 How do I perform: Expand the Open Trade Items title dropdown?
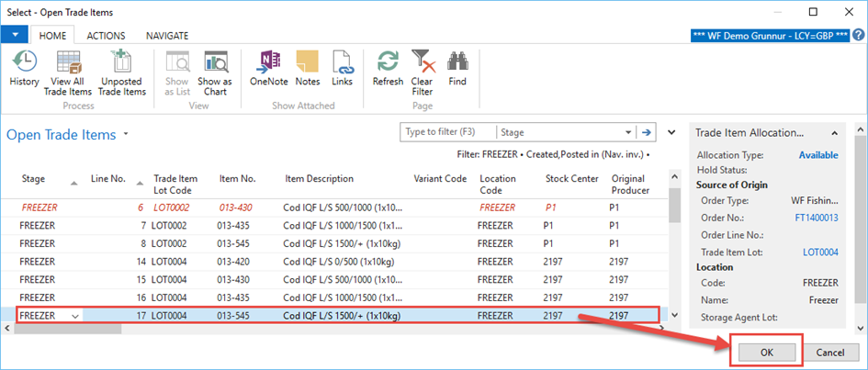click(126, 134)
